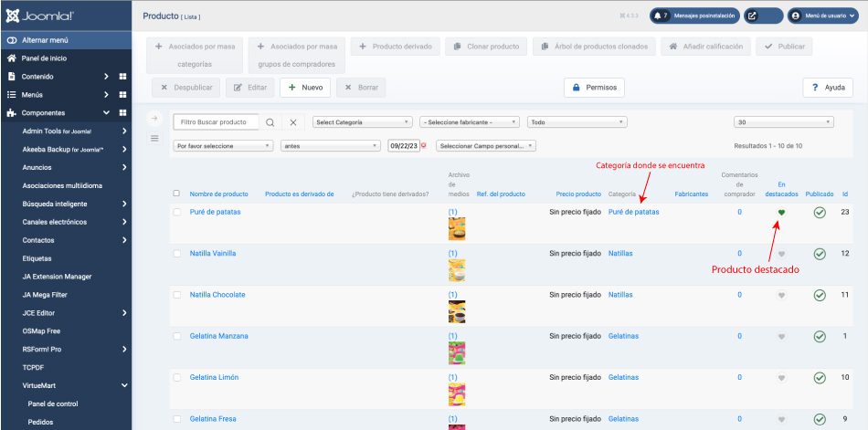Click published checkmark for Natilla Vainilla
The width and height of the screenshot is (868, 430).
click(820, 254)
